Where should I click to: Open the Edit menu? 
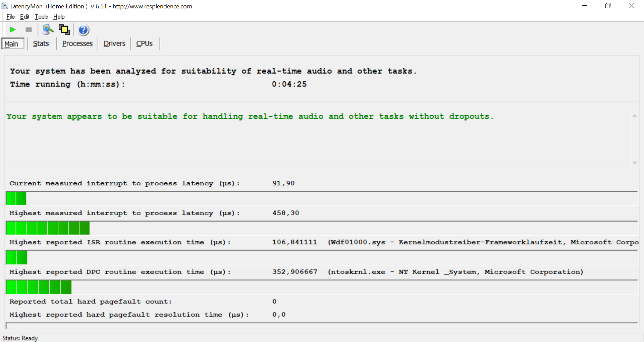(24, 17)
